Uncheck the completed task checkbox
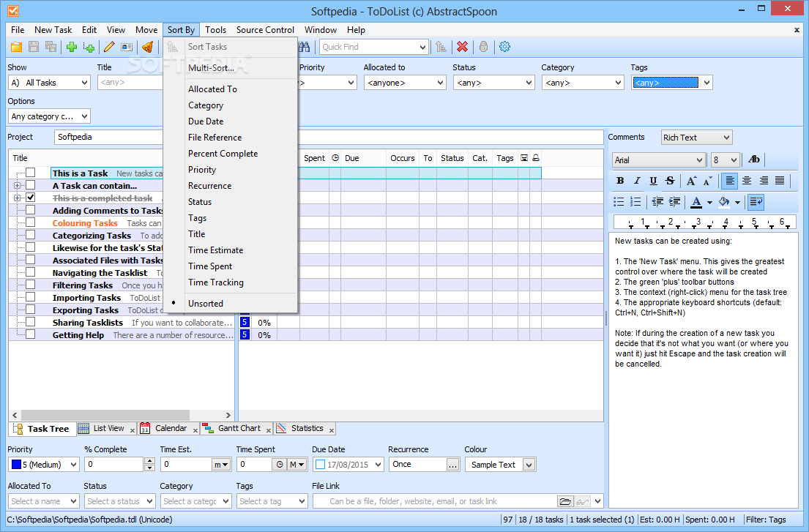Screen dimensions: 809x532 tap(31, 198)
